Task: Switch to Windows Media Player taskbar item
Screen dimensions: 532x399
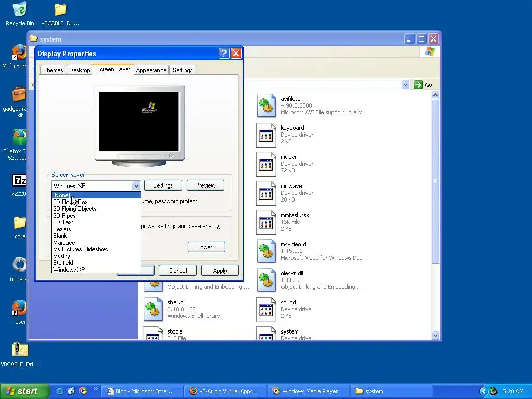Action: [309, 391]
